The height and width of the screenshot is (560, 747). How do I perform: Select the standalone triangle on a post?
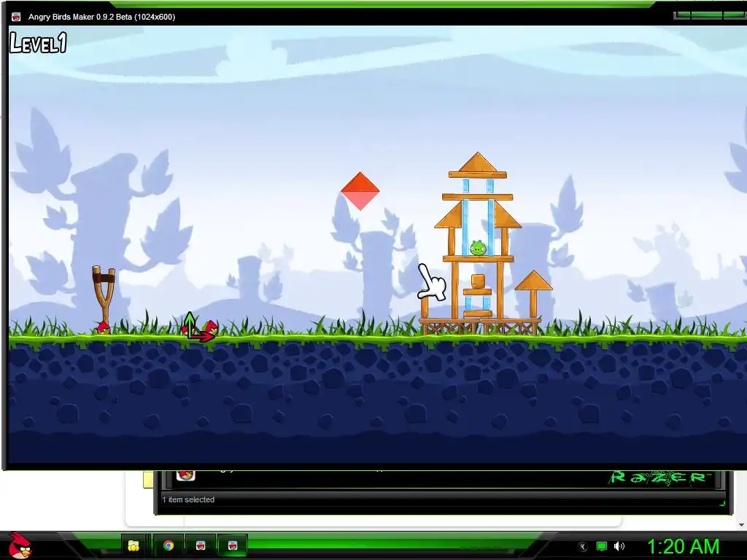(533, 280)
